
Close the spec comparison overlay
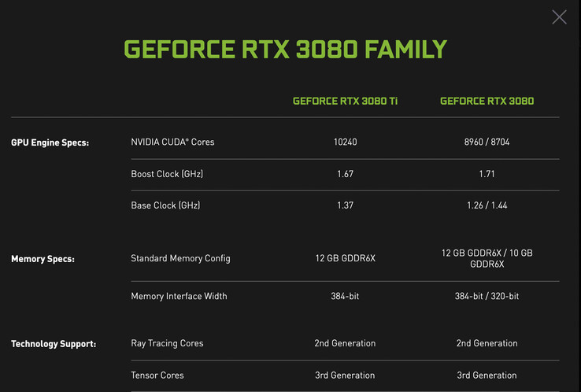(x=559, y=17)
